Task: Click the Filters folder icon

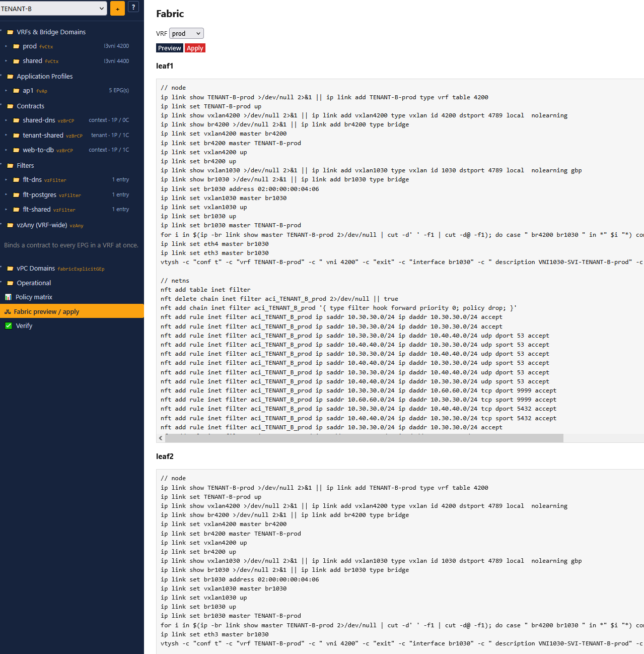Action: (10, 166)
